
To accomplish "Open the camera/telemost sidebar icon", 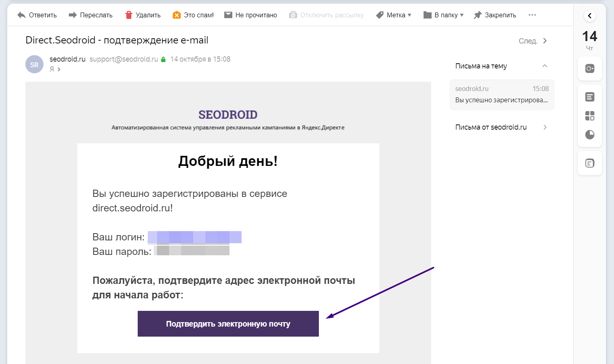I will click(590, 68).
